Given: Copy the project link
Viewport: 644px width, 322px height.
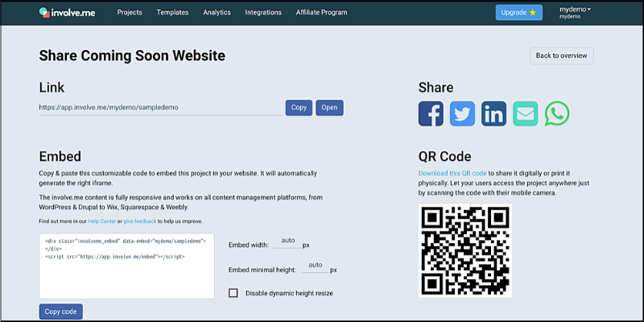Looking at the screenshot, I should tap(299, 108).
